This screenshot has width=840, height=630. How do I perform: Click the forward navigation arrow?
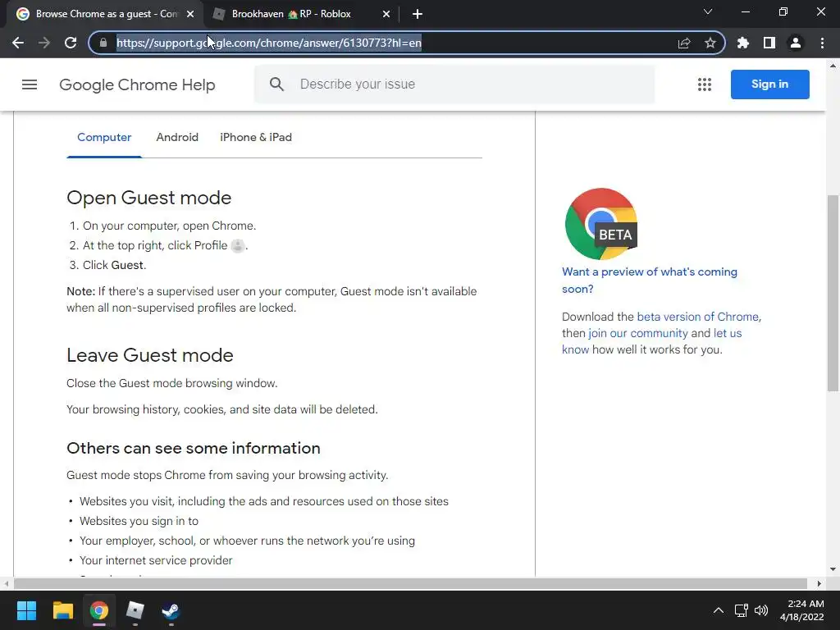click(x=44, y=43)
